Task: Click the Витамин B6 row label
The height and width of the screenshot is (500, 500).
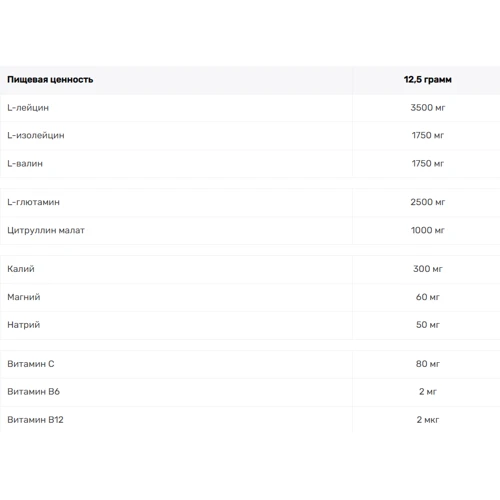Action: point(33,392)
